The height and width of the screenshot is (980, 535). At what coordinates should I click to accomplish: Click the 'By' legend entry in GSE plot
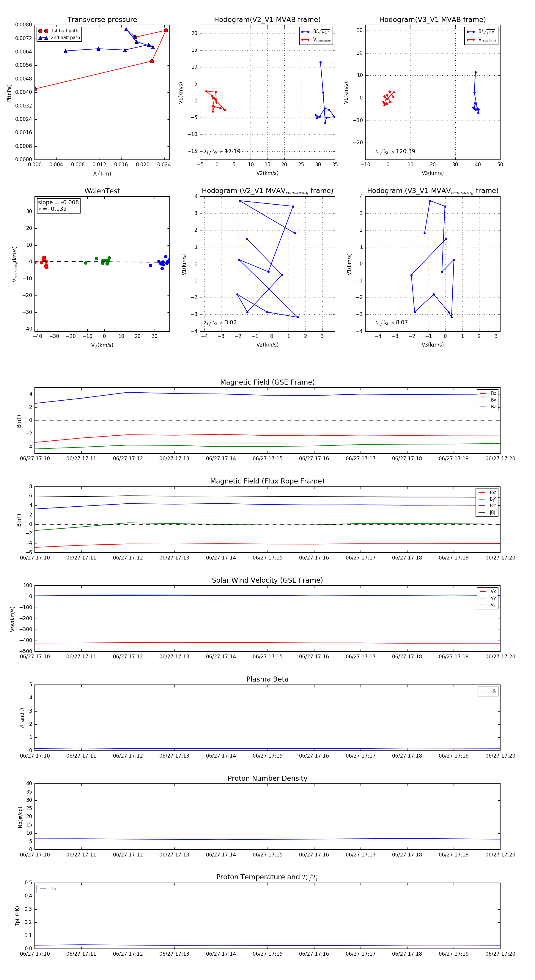[488, 400]
